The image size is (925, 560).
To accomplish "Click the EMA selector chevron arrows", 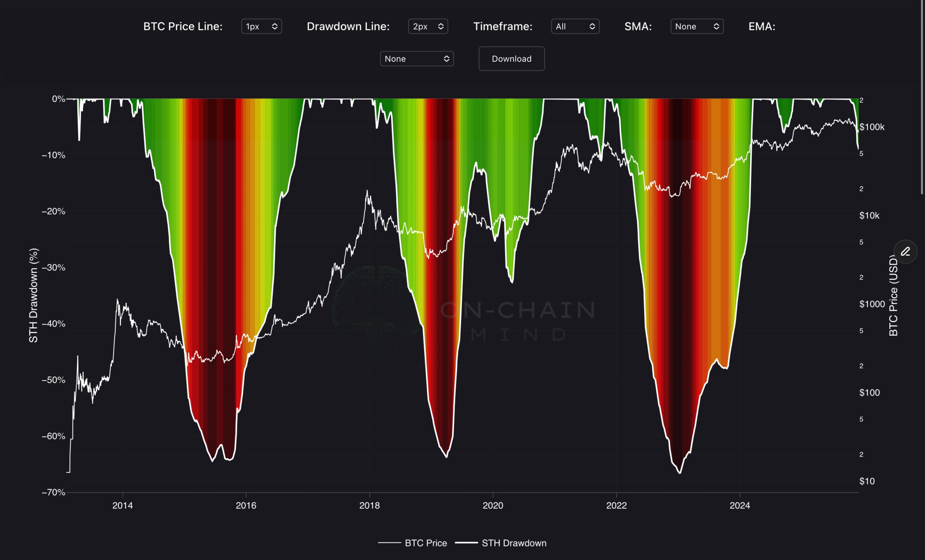I will point(446,59).
